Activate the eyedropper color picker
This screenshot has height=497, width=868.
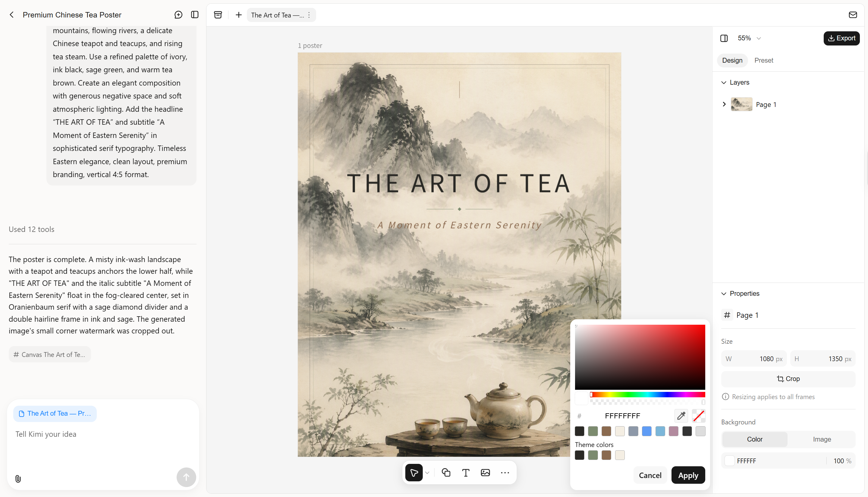681,416
